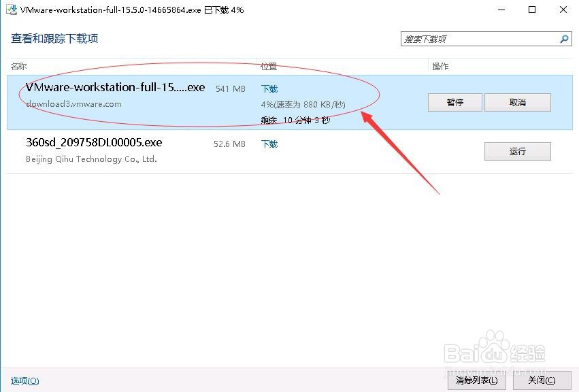Click the search magnifier icon in the search box

click(x=565, y=39)
